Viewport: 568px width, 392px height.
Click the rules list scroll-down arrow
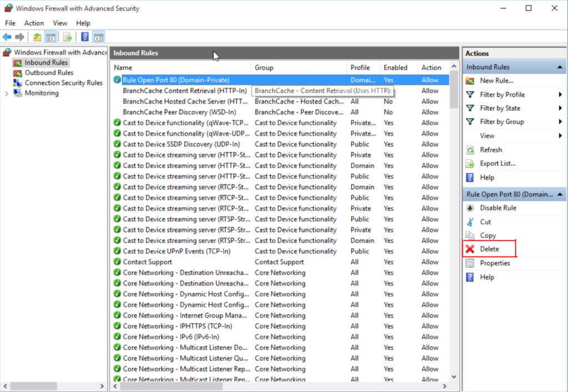[454, 377]
